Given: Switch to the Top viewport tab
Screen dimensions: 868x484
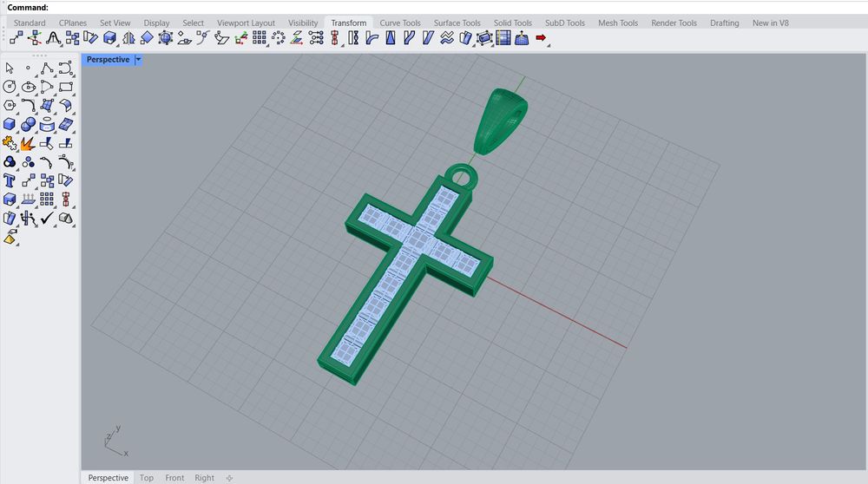Looking at the screenshot, I should [x=147, y=477].
